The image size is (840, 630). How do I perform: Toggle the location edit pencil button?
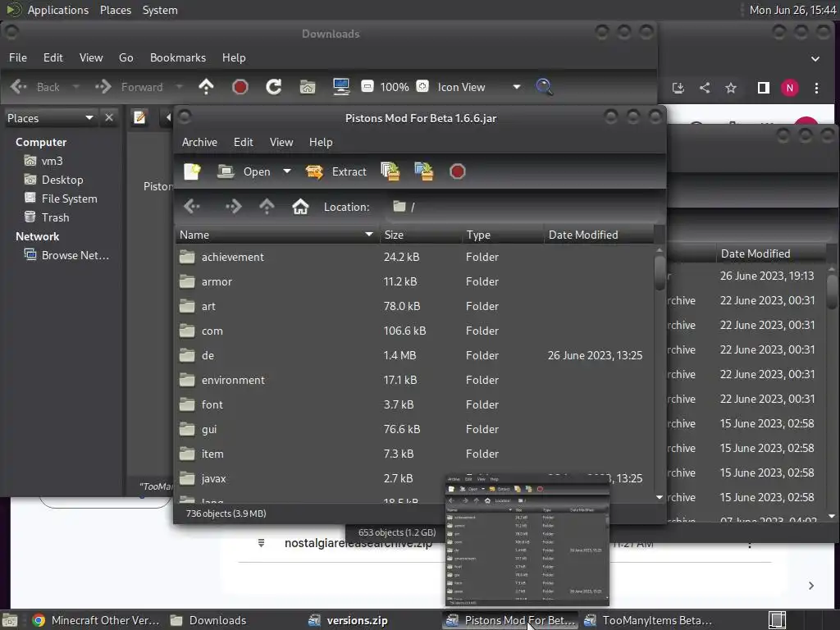pos(139,117)
